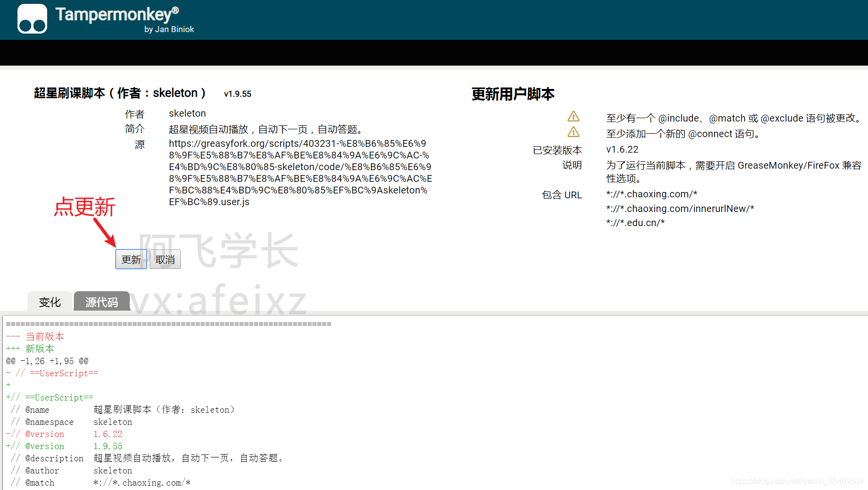Click the '+++ 新版本' diff line
Image resolution: width=868 pixels, height=490 pixels.
[30, 349]
